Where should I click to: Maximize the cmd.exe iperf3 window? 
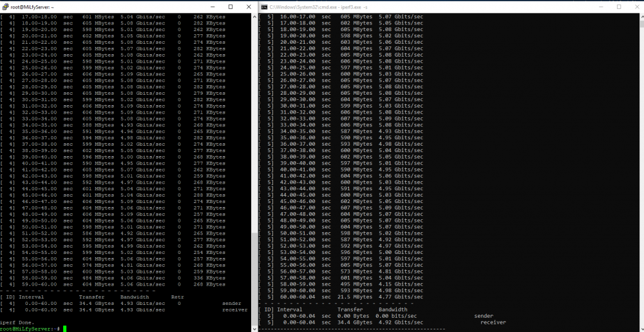(x=619, y=6)
